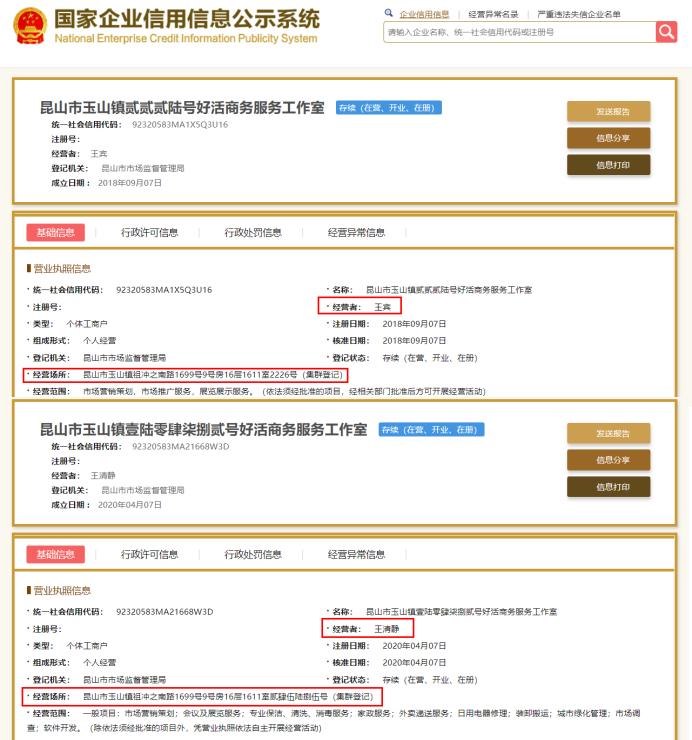Viewport: 692px width, 740px height.
Task: Click 注册日期 value 2018年09月07日
Action: (414, 324)
